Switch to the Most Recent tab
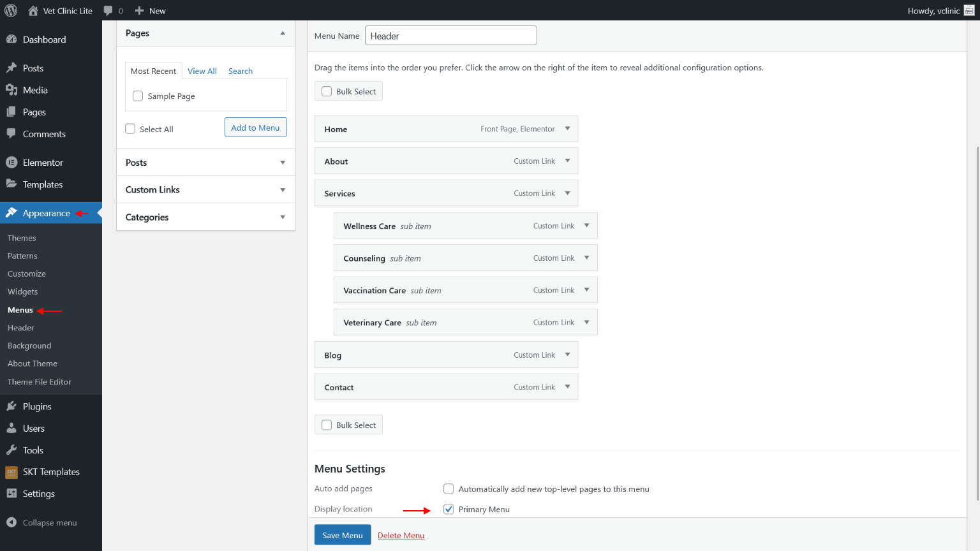Viewport: 980px width, 551px height. (154, 71)
